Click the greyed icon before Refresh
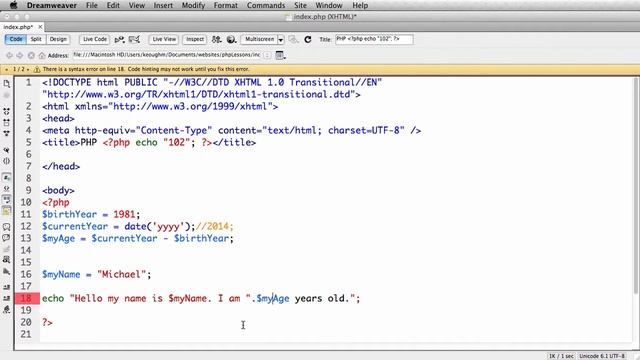640x360 pixels. click(293, 40)
